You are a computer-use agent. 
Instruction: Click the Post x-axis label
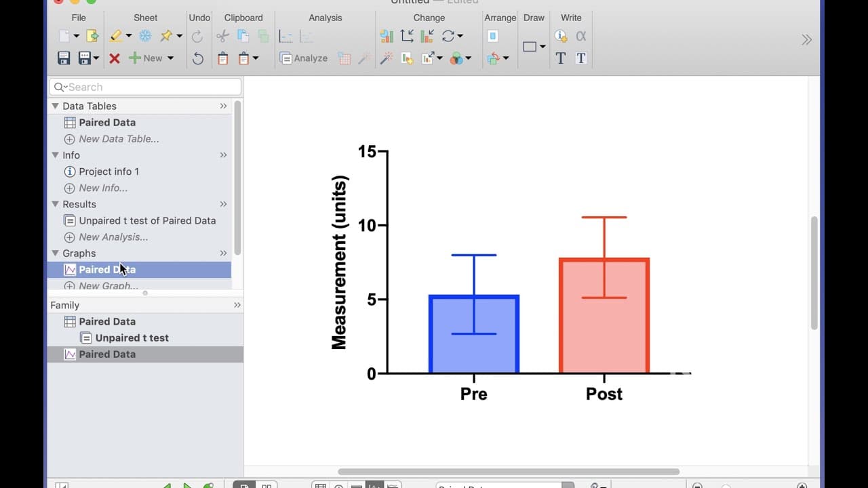coord(604,394)
